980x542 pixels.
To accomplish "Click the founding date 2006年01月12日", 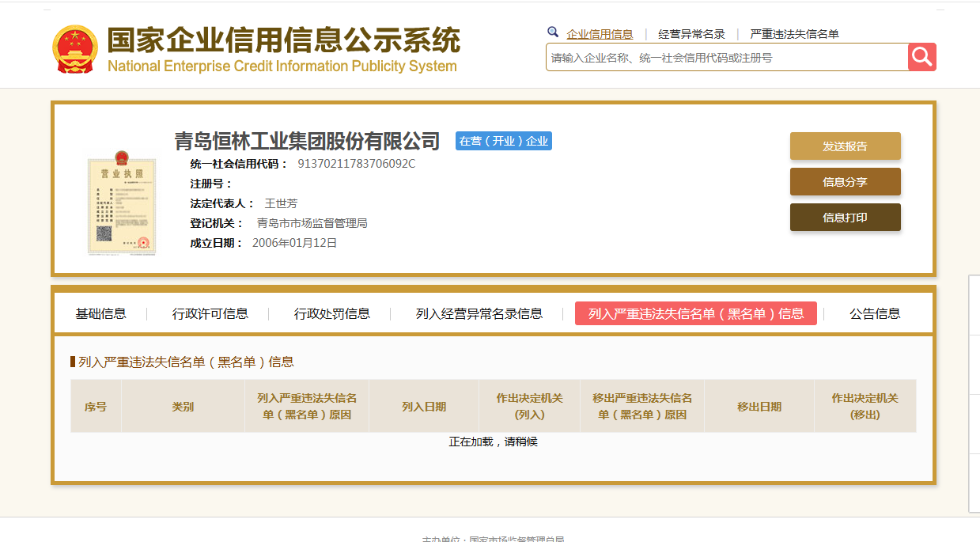I will pos(294,243).
